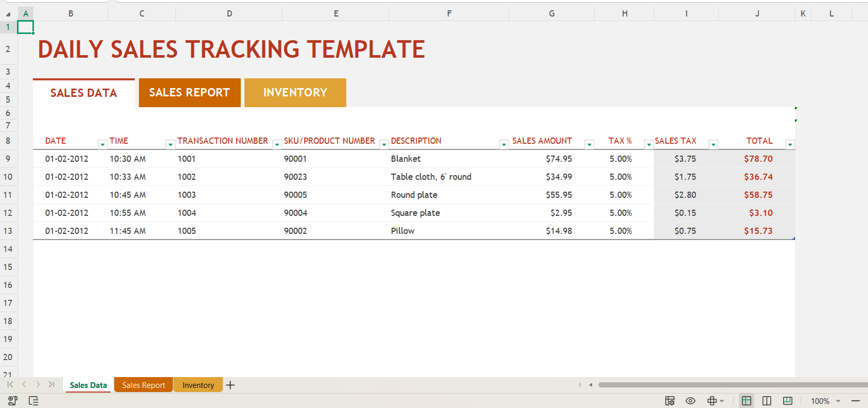Expand reading layout options chevron
868x408 pixels.
(722, 401)
